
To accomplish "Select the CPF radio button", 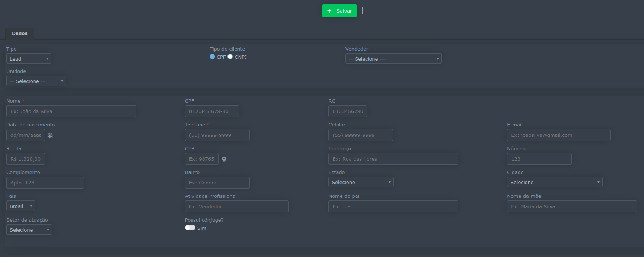I will (x=212, y=57).
